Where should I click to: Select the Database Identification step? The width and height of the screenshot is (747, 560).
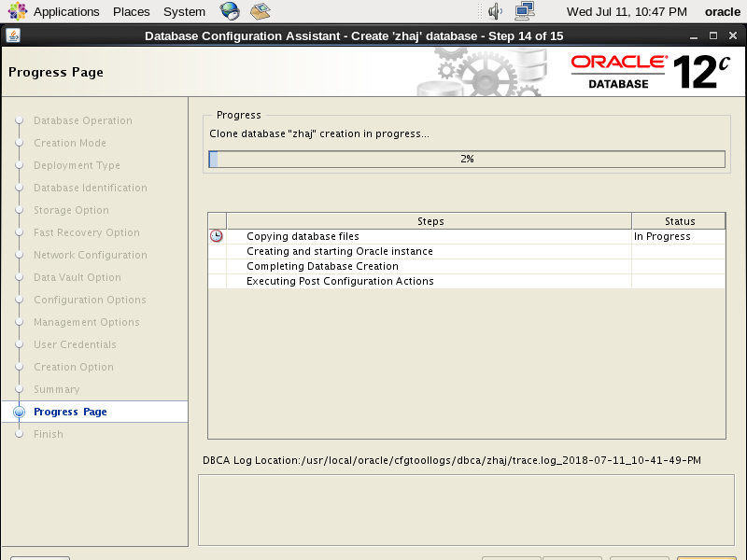91,188
